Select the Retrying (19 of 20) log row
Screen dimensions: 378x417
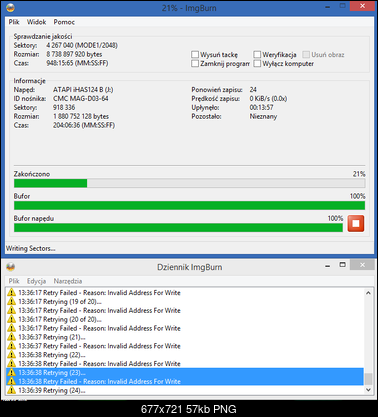(185, 301)
